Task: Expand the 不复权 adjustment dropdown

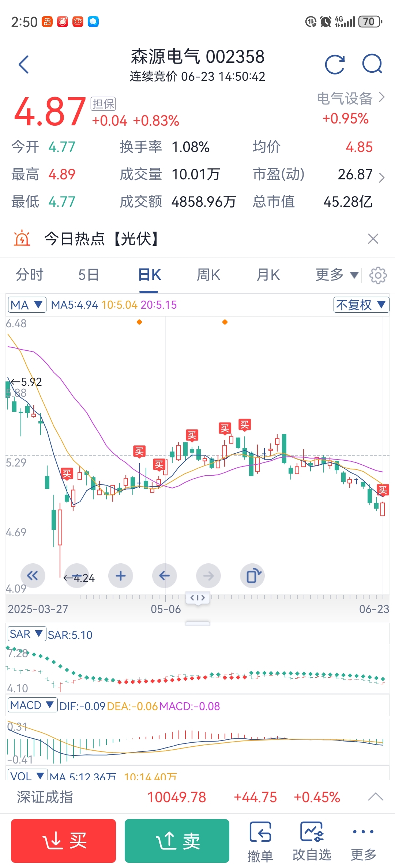Action: tap(361, 305)
